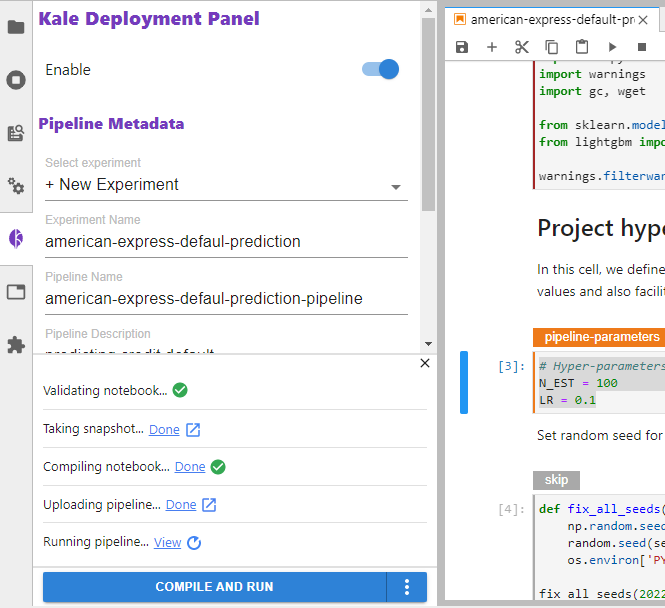Screen dimensions: 665x608
Task: Click the Taking snapshot Done link
Action: coord(164,429)
